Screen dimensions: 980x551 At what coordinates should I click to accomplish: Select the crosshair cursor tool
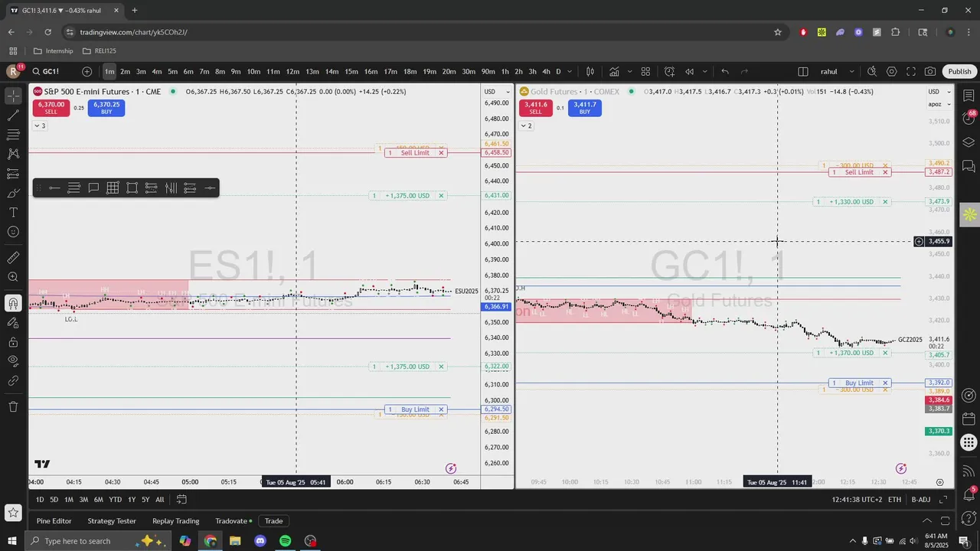click(13, 96)
